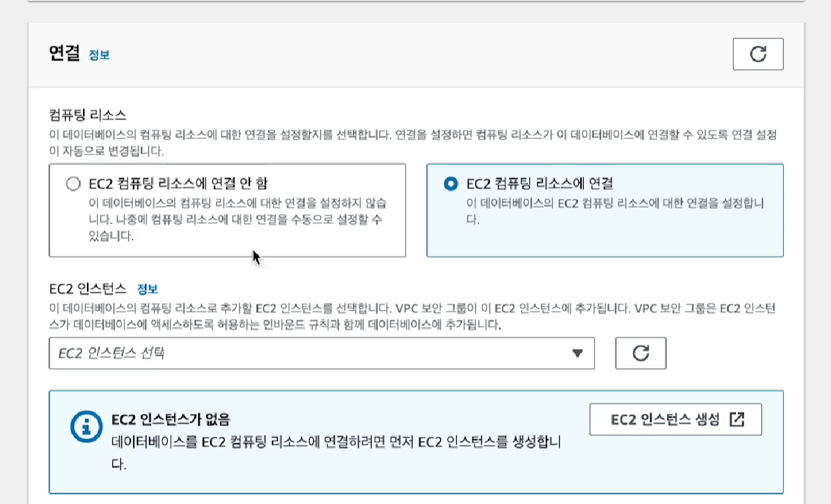This screenshot has width=831, height=504.
Task: Click the 'EC2 인스턴스가 없음' alert heading
Action: (171, 420)
